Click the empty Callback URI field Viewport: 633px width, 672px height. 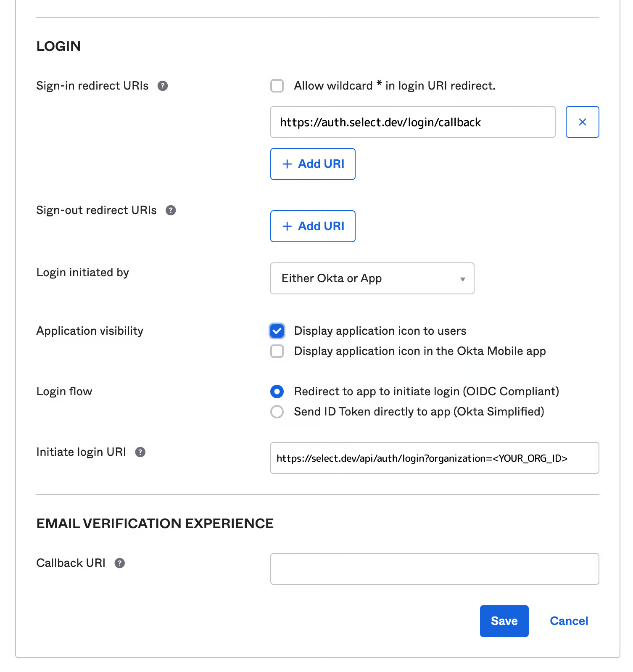click(x=435, y=569)
